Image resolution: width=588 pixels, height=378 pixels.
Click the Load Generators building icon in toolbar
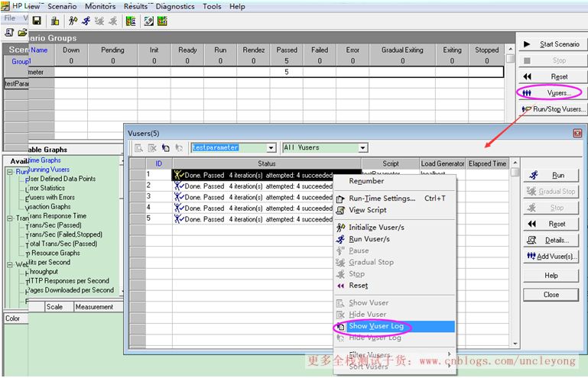(55, 21)
